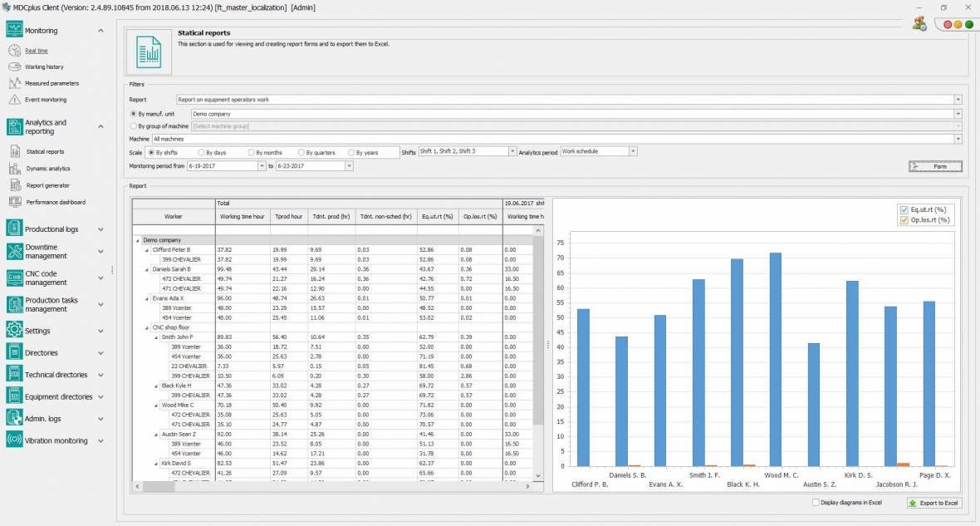The width and height of the screenshot is (980, 526).
Task: Click Production tasks management icon
Action: (14, 305)
